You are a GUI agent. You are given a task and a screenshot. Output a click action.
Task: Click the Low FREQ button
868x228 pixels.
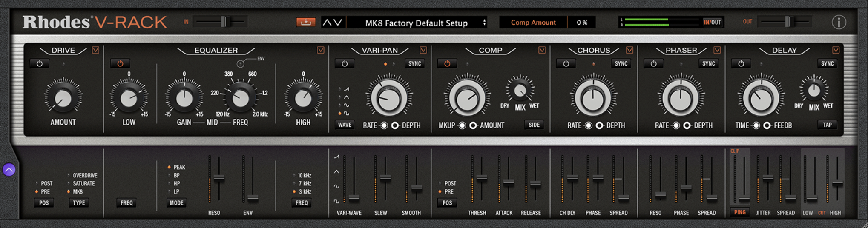click(x=126, y=203)
